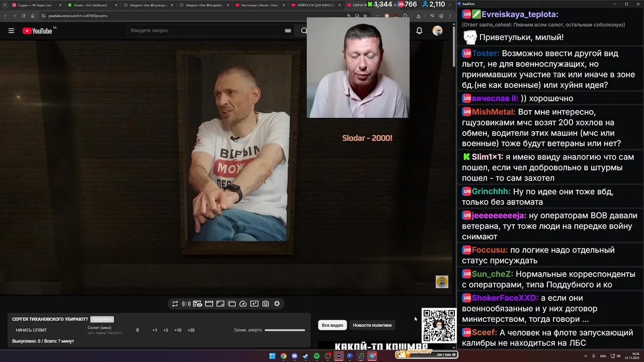Viewport: 644px width, 362px height.
Task: Reload the page with refresh icon
Action: coord(24,16)
